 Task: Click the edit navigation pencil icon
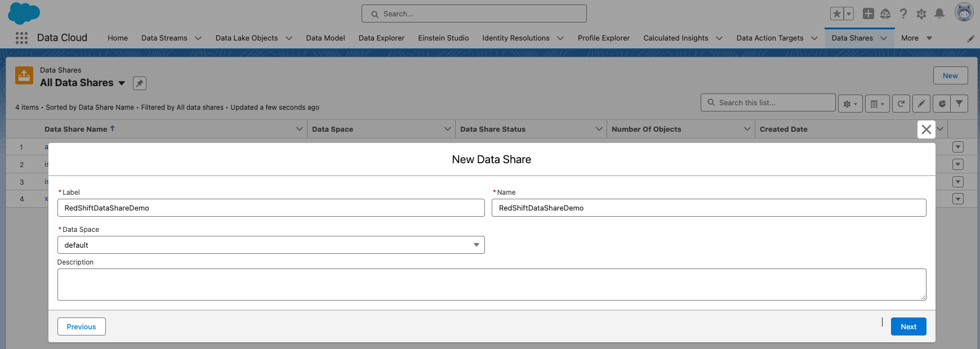[x=970, y=38]
